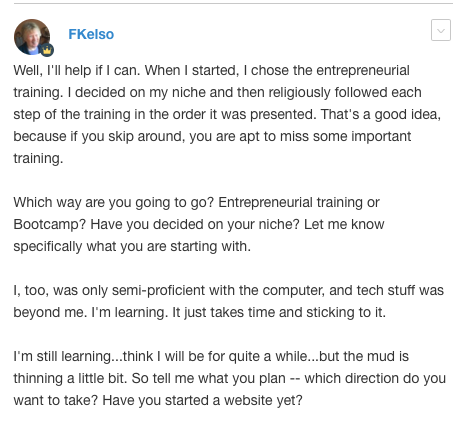
Task: Click the word "semi-proficient" in third paragraph
Action: [x=158, y=290]
